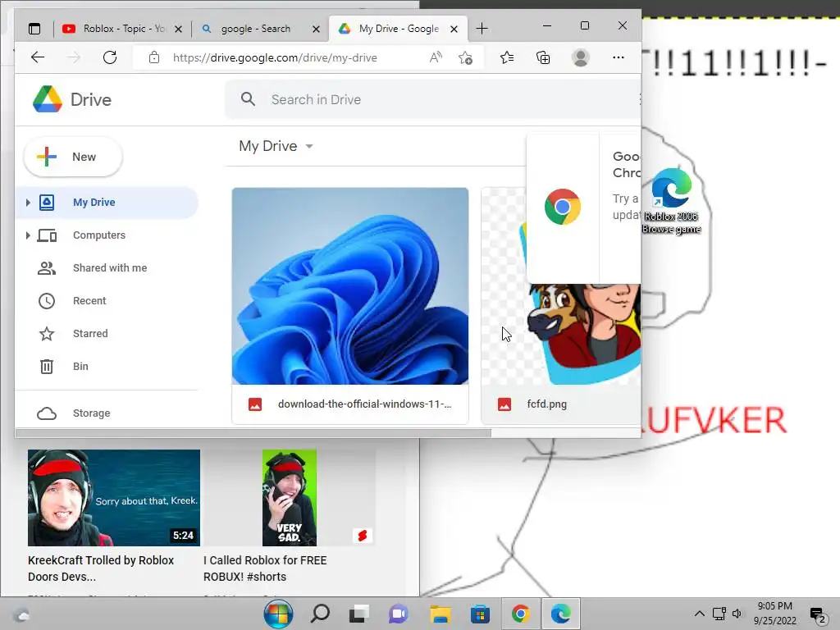Open Task View on the taskbar

(x=359, y=614)
